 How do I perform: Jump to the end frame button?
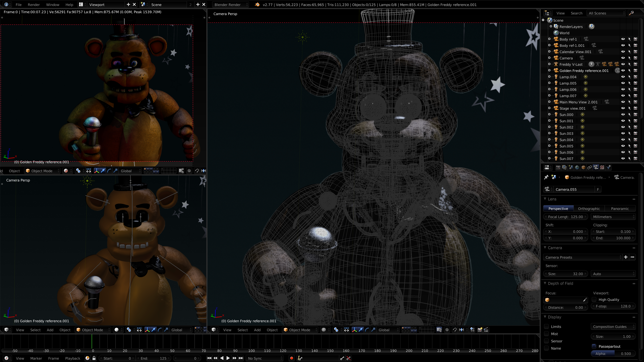point(241,358)
